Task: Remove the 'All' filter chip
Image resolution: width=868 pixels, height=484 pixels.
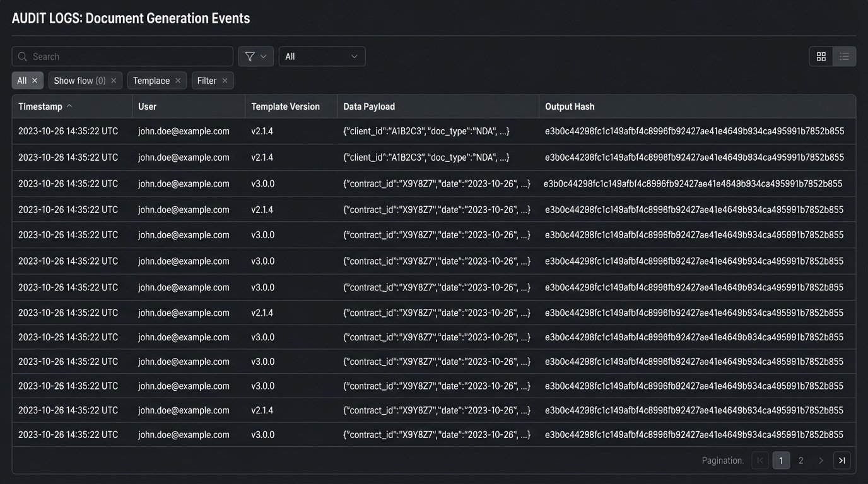Action: (35, 81)
